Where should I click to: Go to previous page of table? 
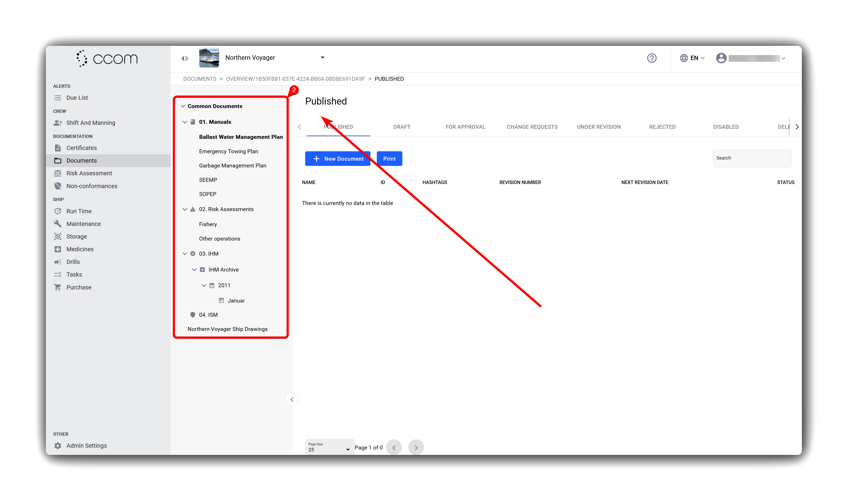tap(394, 448)
